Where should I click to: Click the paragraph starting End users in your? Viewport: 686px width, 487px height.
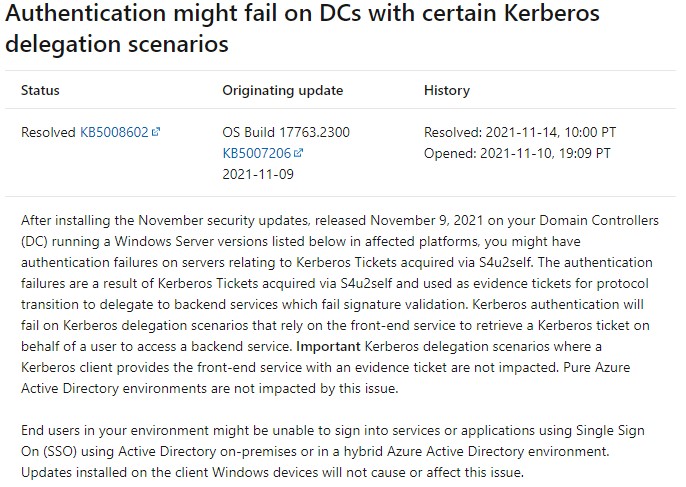point(333,451)
